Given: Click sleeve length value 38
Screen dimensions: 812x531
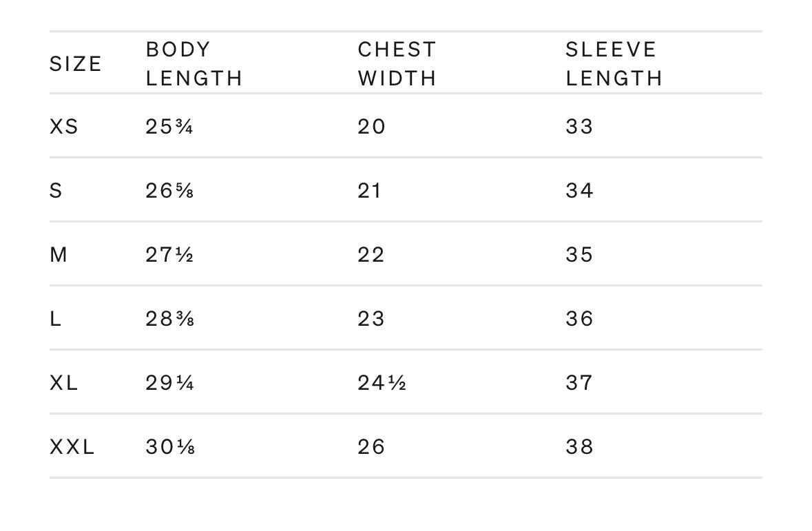Looking at the screenshot, I should tap(579, 446).
